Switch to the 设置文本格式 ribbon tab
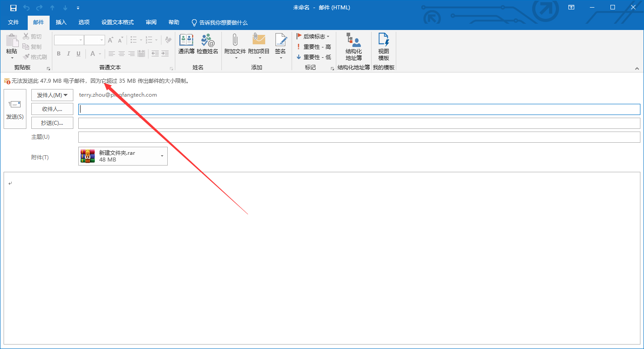The image size is (644, 349). [118, 22]
